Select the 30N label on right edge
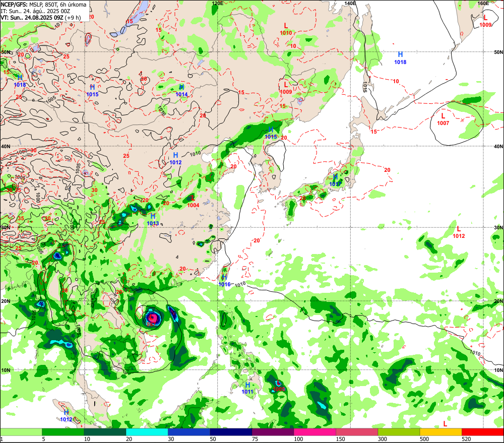The height and width of the screenshot is (443, 504). tap(498, 228)
